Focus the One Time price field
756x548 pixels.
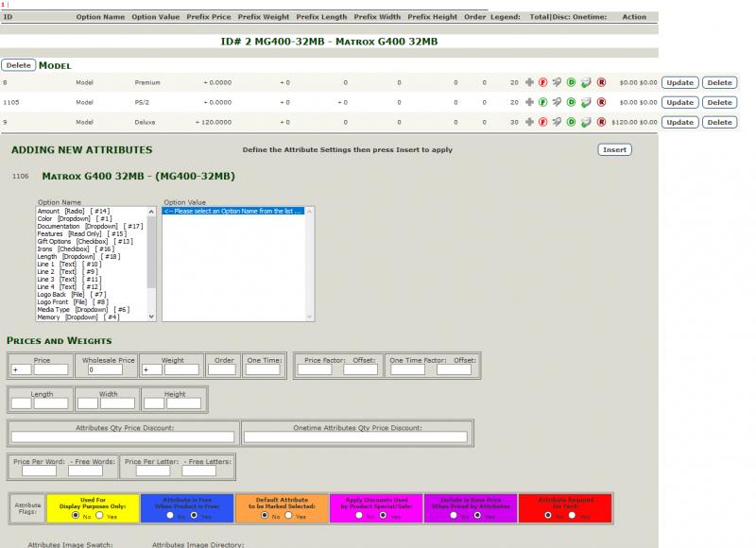click(x=263, y=369)
